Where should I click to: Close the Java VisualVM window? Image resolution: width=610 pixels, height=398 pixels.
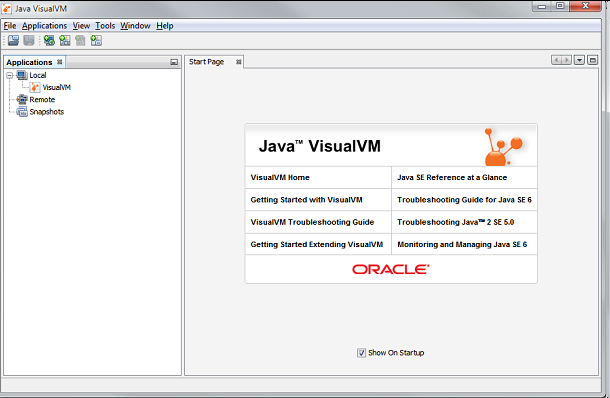[x=585, y=6]
